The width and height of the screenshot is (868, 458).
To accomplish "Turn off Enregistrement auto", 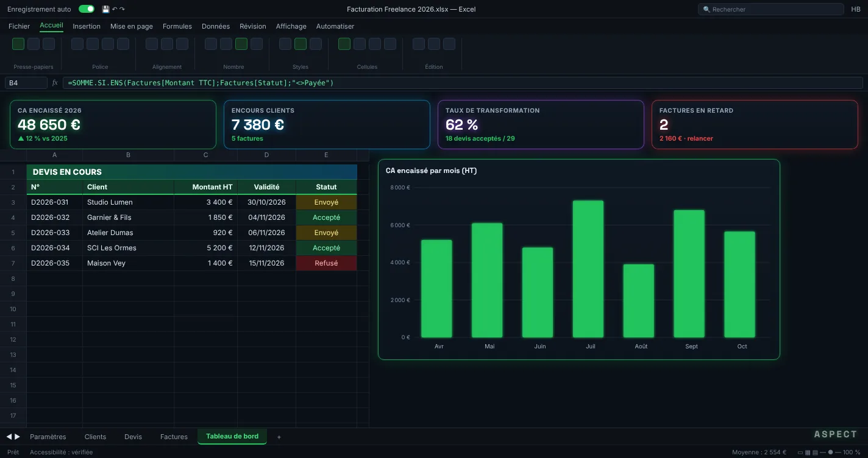I will [x=87, y=9].
